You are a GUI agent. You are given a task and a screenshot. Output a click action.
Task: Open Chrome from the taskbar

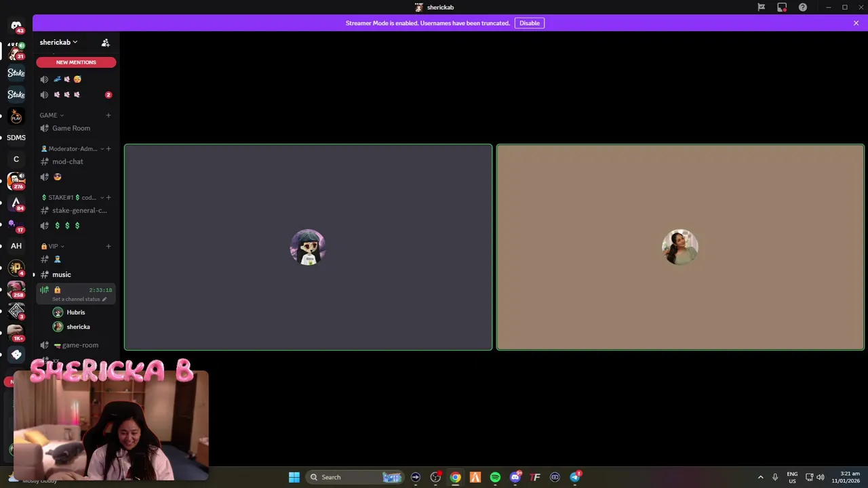456,477
